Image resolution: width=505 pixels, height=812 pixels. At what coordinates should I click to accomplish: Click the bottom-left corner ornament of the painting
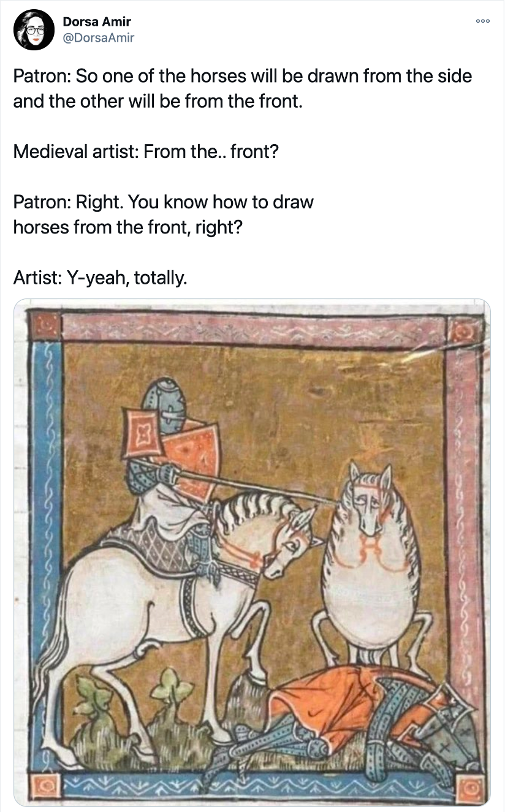47,784
